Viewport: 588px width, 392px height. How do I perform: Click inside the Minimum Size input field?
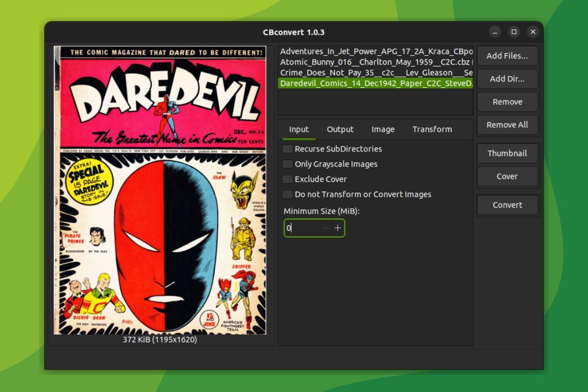(301, 228)
